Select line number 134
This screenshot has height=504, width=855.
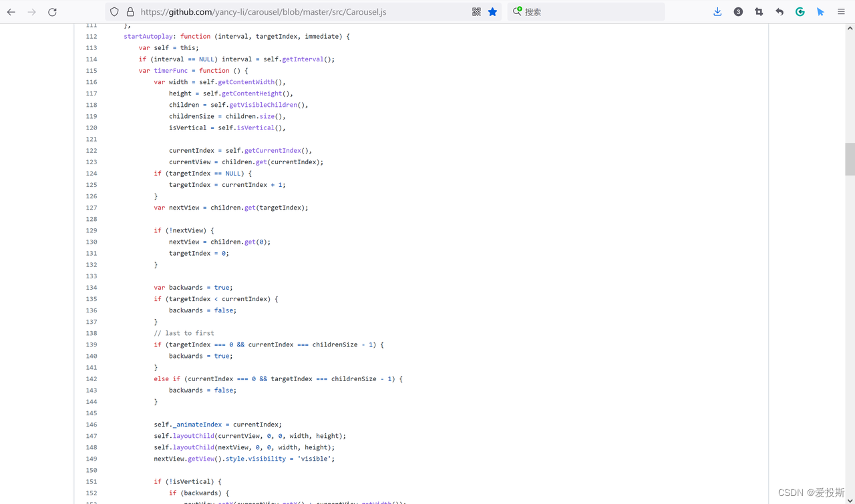(x=92, y=288)
